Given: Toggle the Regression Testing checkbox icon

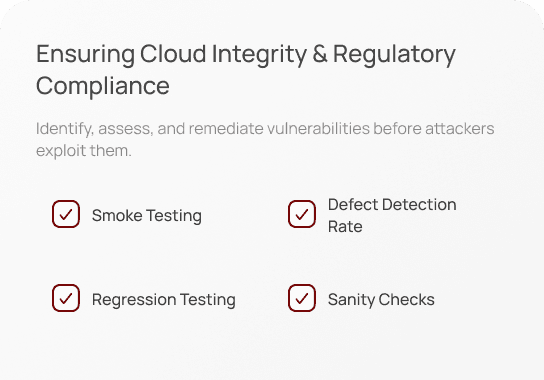Looking at the screenshot, I should pyautogui.click(x=66, y=298).
